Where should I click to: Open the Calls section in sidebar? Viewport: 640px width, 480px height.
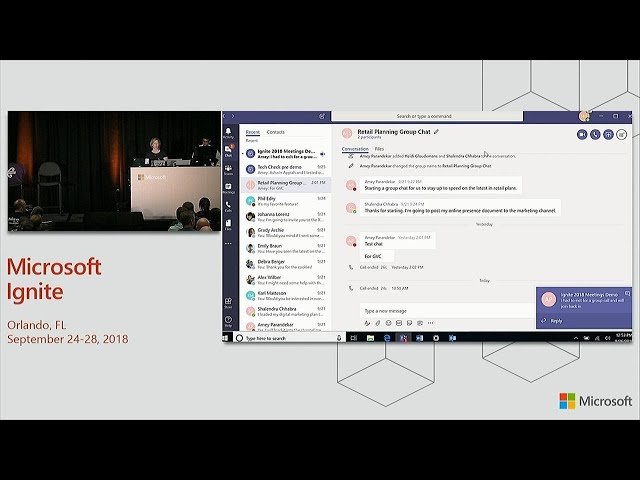click(229, 207)
